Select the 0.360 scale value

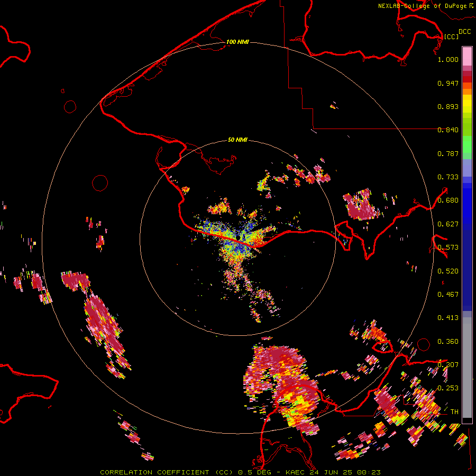(x=448, y=342)
